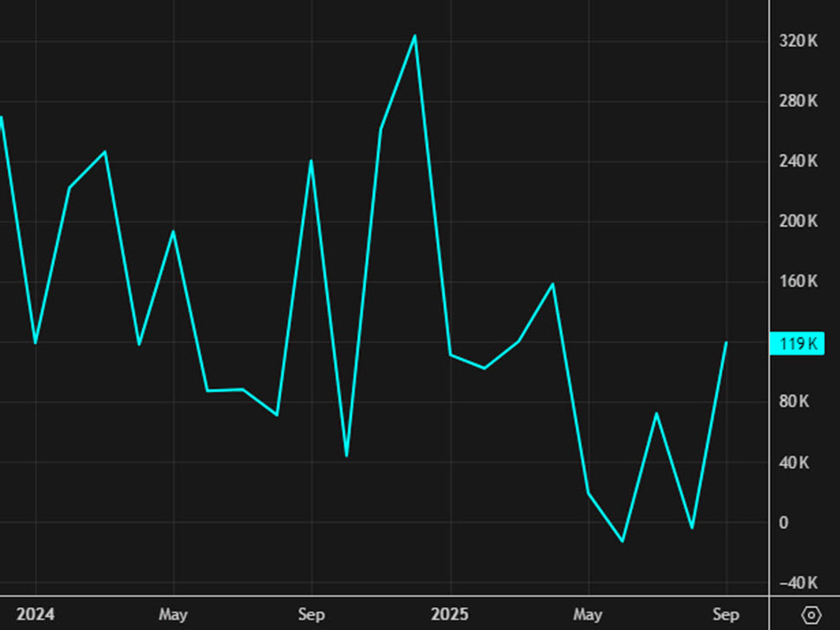Click the 240K price axis label
This screenshot has width=840, height=630.
(797, 161)
